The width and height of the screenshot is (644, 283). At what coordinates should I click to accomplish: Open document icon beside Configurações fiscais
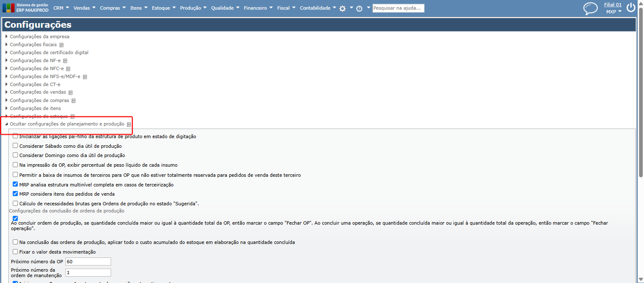pyautogui.click(x=62, y=45)
